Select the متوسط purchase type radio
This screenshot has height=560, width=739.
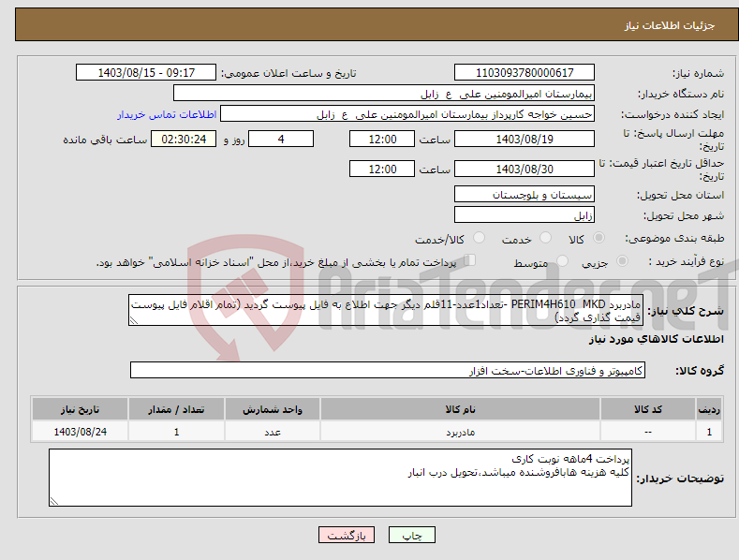click(x=562, y=260)
